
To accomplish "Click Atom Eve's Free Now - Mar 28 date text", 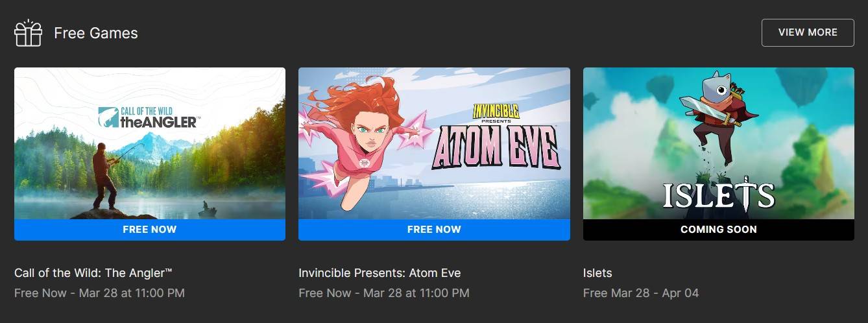I will pos(384,293).
